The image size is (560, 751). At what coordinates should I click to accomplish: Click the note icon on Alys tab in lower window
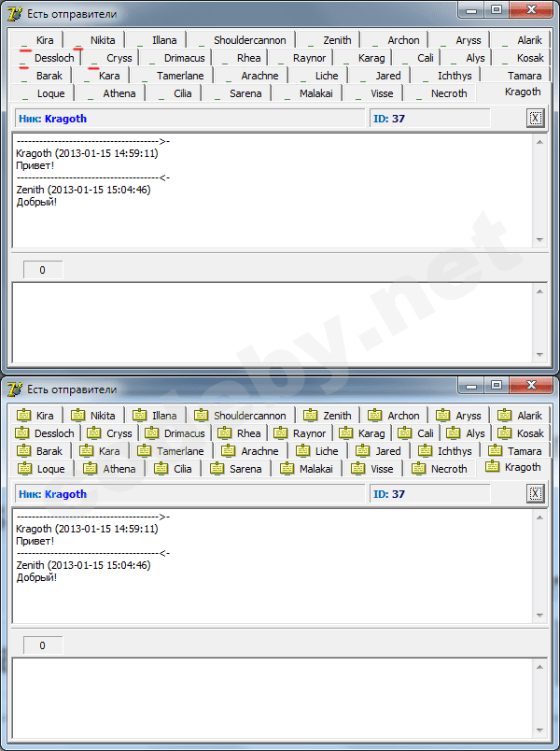click(454, 432)
